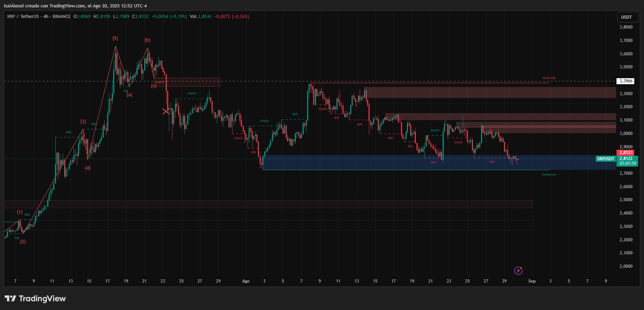This screenshot has width=644, height=310.
Task: Select the Weak High label
Action: (549, 78)
